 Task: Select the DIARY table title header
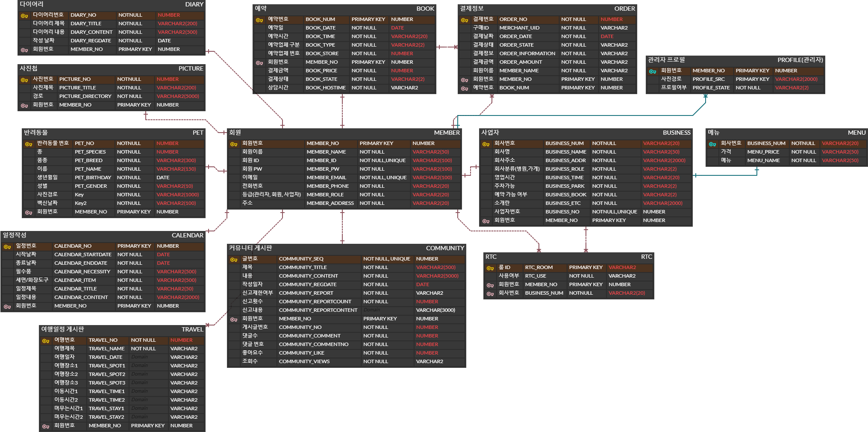pyautogui.click(x=112, y=4)
